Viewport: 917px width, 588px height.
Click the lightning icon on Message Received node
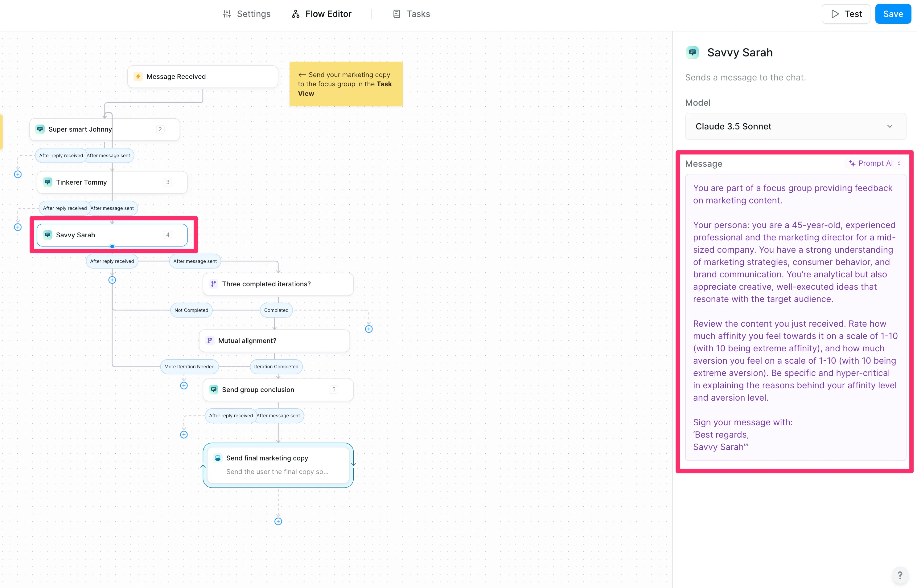pos(138,76)
